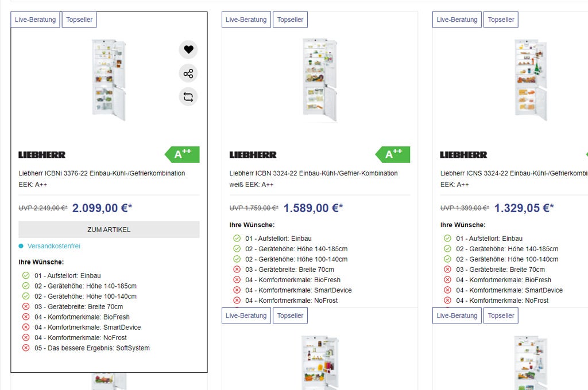Click red cross next to SoftSystem wish
The width and height of the screenshot is (588, 390).
[26, 348]
